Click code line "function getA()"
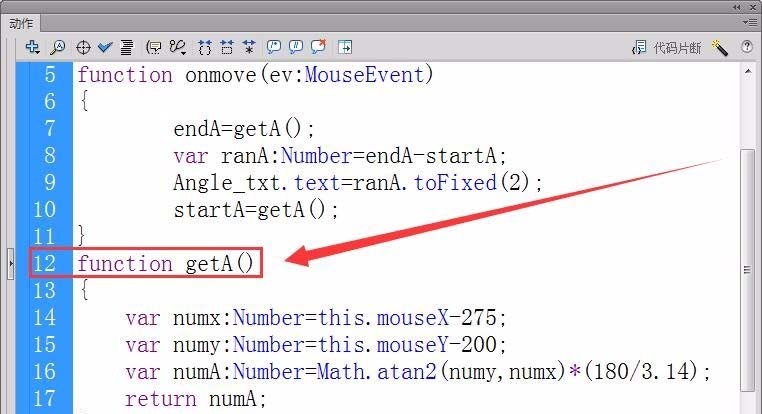762x414 pixels. (166, 264)
